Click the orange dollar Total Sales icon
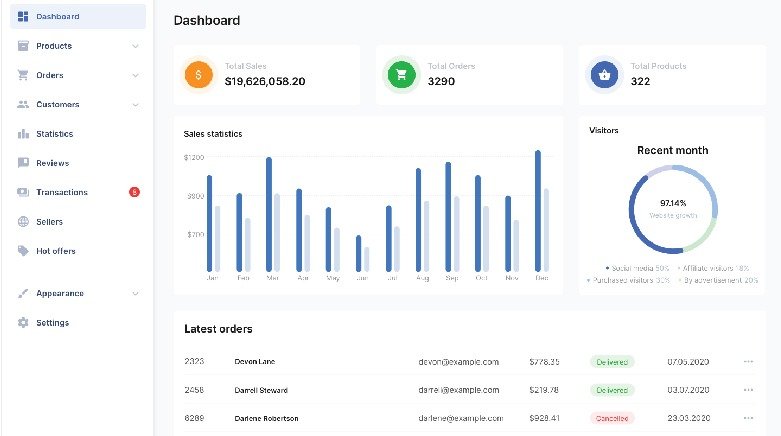The width and height of the screenshot is (781, 436). [199, 74]
